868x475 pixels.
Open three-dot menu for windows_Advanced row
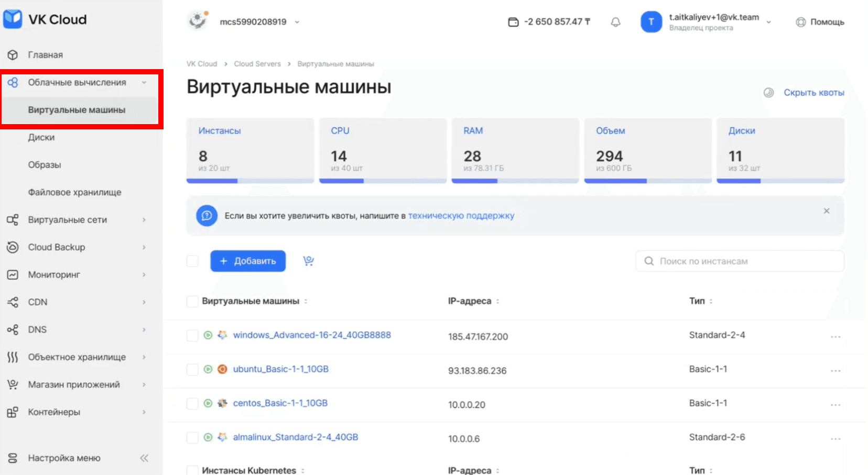pyautogui.click(x=836, y=336)
